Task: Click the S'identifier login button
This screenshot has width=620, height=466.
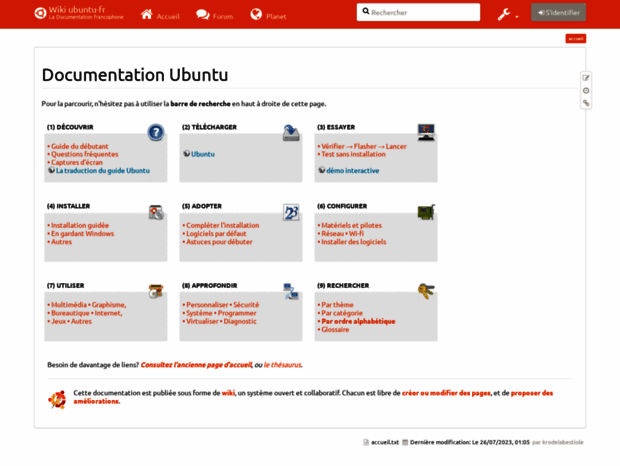Action: click(558, 12)
